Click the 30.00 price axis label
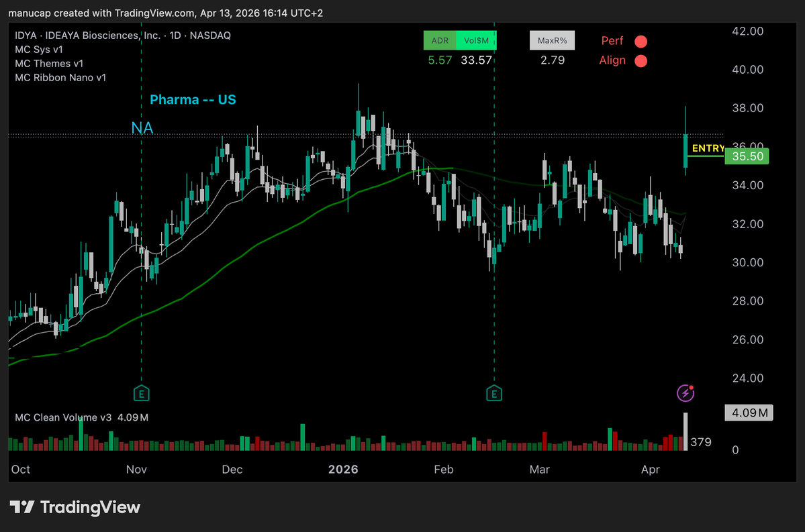The image size is (805, 532). [x=747, y=263]
